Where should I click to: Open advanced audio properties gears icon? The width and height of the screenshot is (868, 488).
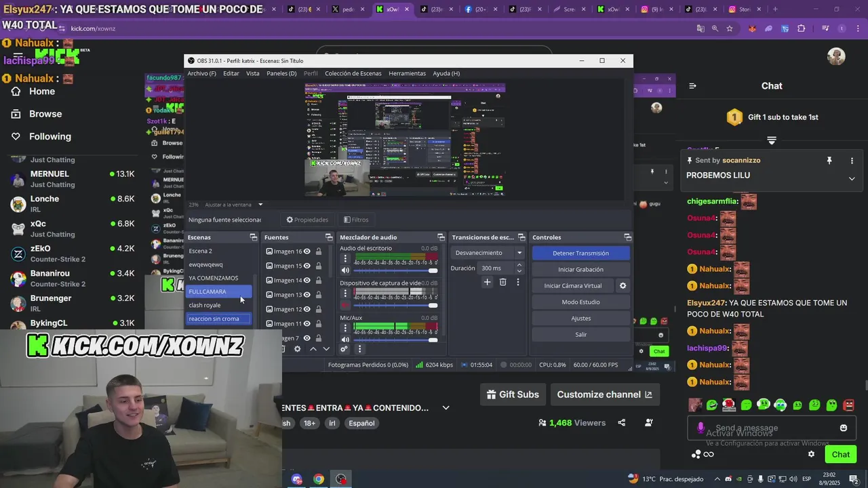tap(344, 349)
